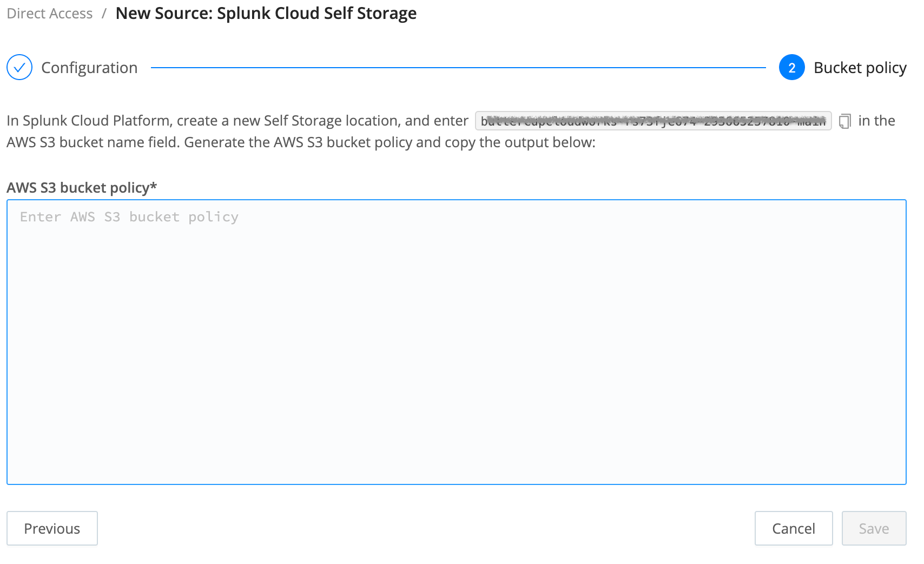Go back to the Configuration step

[x=90, y=68]
